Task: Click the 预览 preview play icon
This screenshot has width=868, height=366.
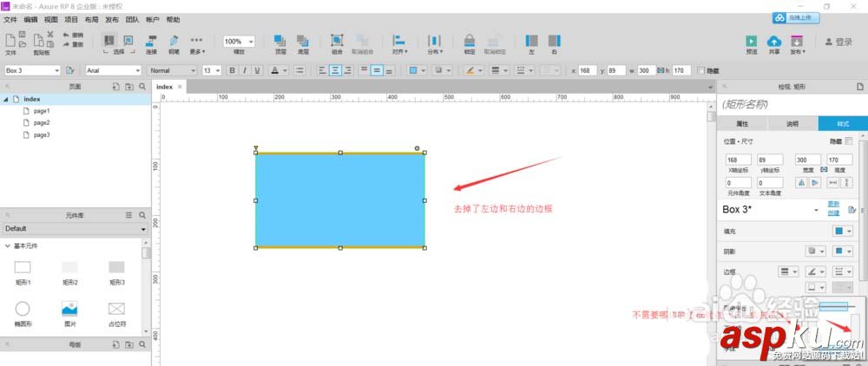Action: [x=751, y=41]
